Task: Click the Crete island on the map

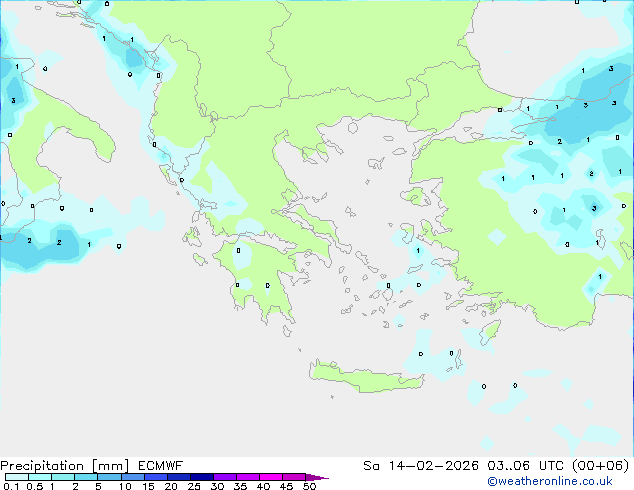Action: pos(366,377)
